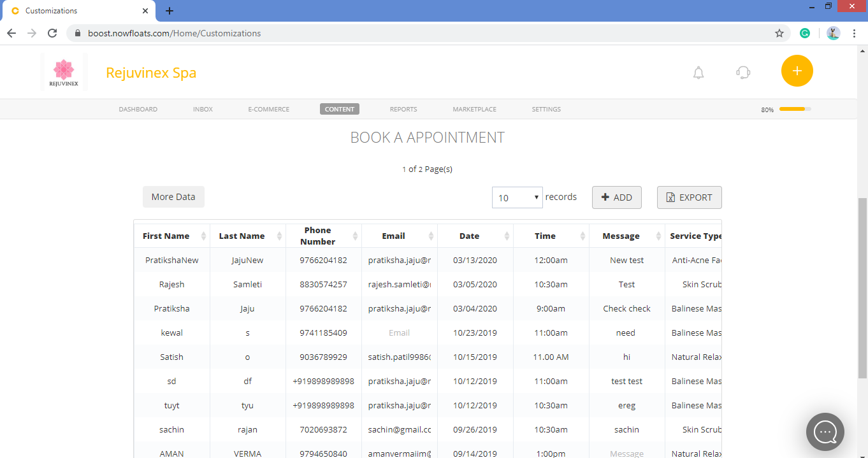Click the More Data button

tap(173, 196)
